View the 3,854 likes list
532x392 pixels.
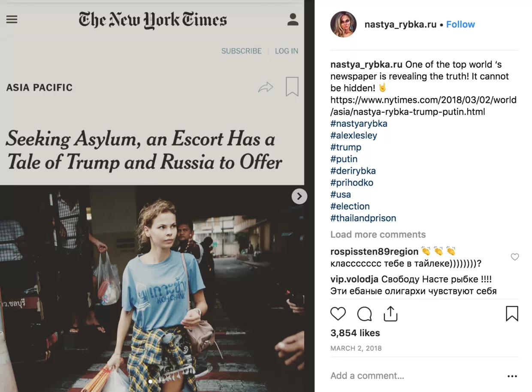355,333
